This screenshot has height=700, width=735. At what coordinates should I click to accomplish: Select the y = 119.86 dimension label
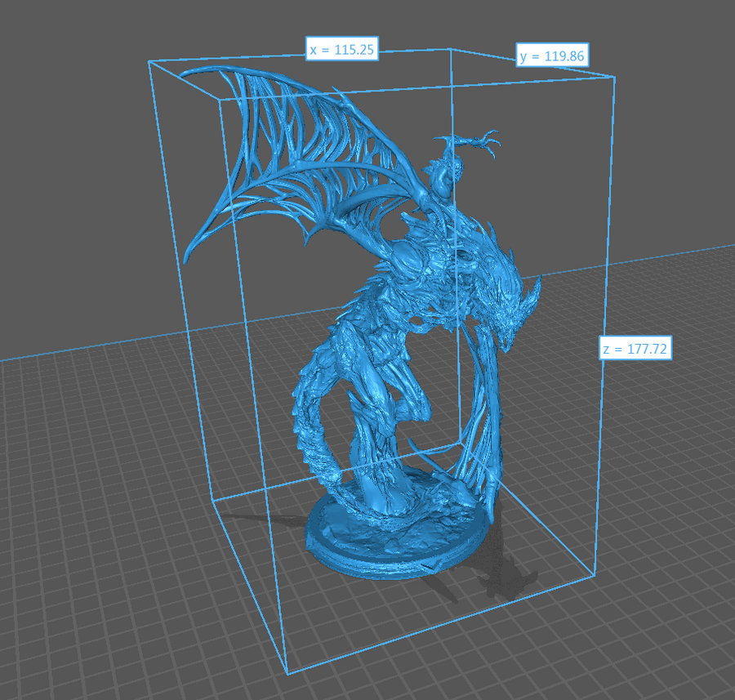(x=553, y=56)
